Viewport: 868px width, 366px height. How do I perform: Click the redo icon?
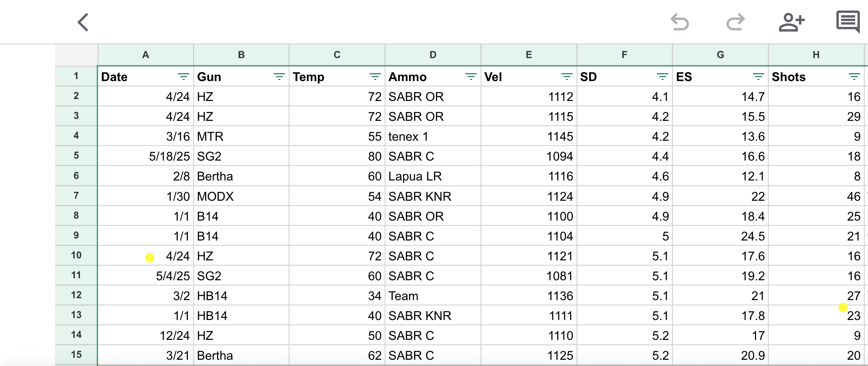coord(735,22)
